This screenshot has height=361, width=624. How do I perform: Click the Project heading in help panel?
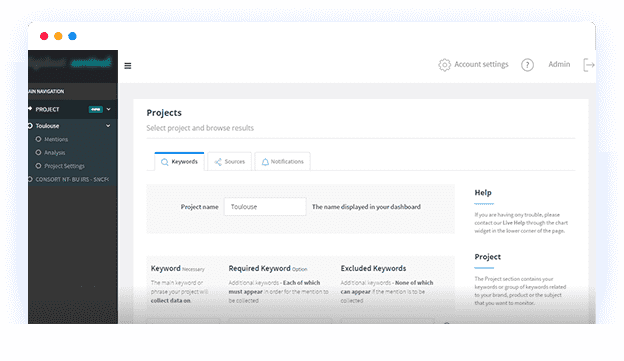click(x=488, y=257)
